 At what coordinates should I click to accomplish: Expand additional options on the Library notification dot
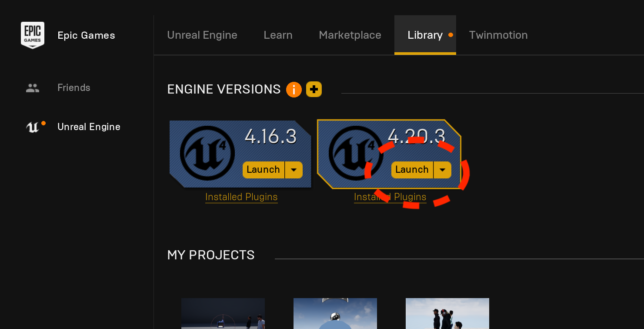451,35
